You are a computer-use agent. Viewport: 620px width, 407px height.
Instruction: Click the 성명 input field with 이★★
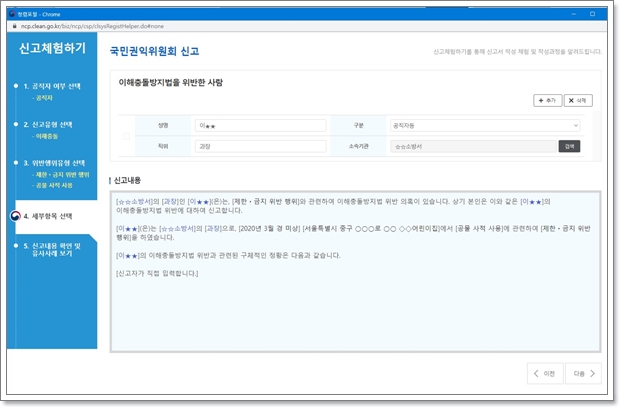pos(261,125)
